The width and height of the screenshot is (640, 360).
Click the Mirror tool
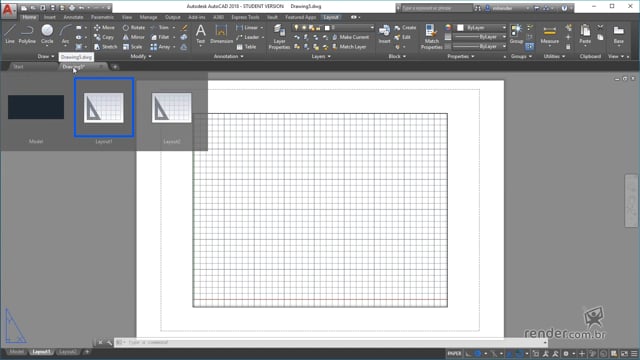pos(133,37)
